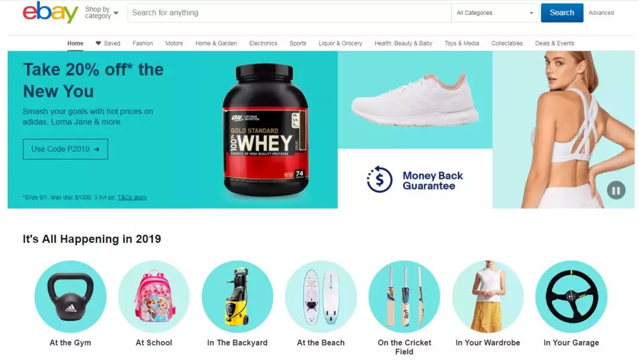Open the All Categories combo box
Image resolution: width=639 pixels, height=364 pixels.
pos(495,13)
